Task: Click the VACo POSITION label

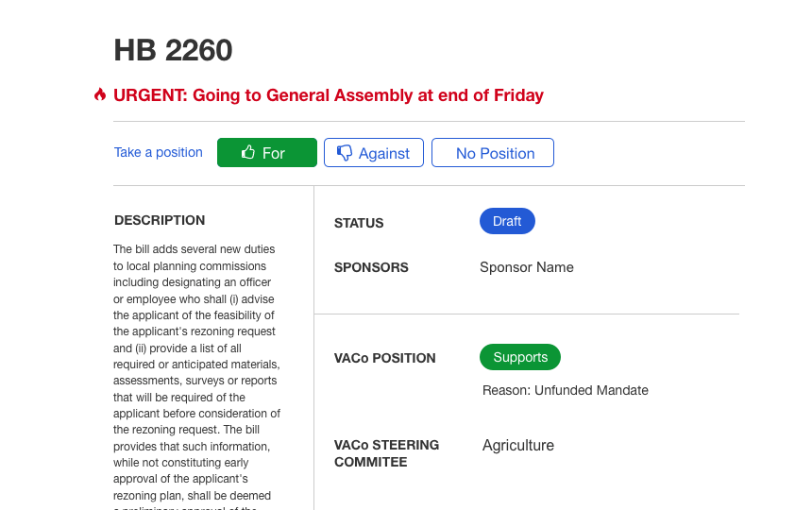Action: tap(385, 358)
